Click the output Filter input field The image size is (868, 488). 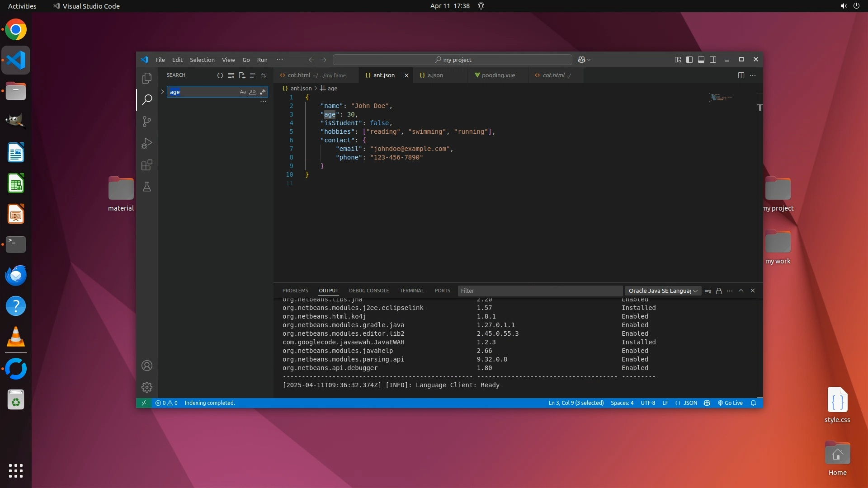coord(540,291)
